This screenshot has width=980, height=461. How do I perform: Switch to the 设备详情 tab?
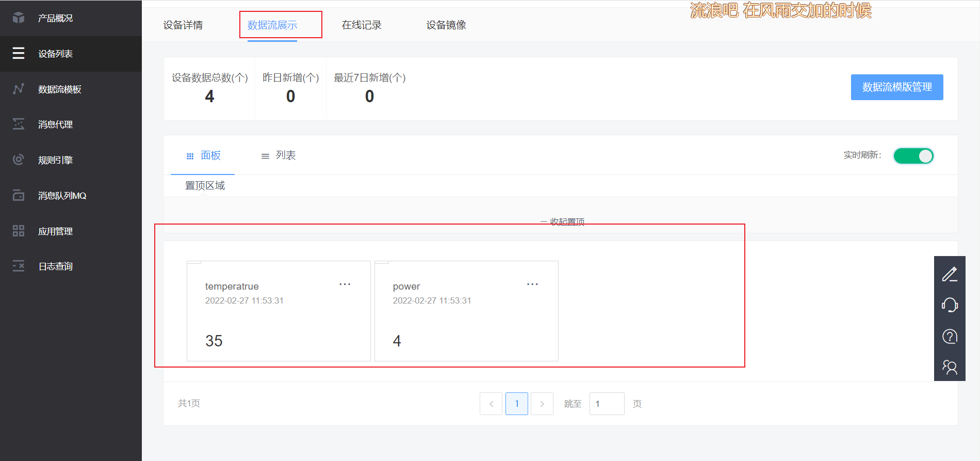click(x=183, y=25)
